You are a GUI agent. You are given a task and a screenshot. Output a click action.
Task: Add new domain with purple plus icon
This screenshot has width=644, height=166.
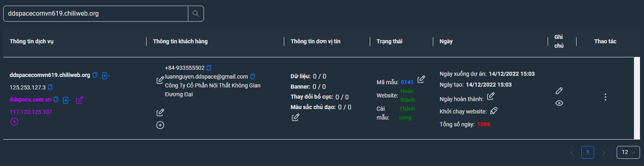pyautogui.click(x=14, y=121)
